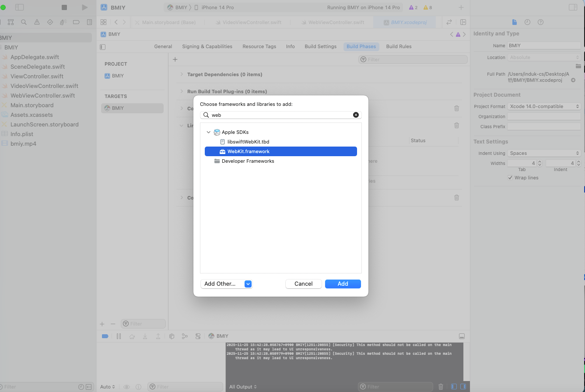Clear the search field text in dialog

(356, 115)
